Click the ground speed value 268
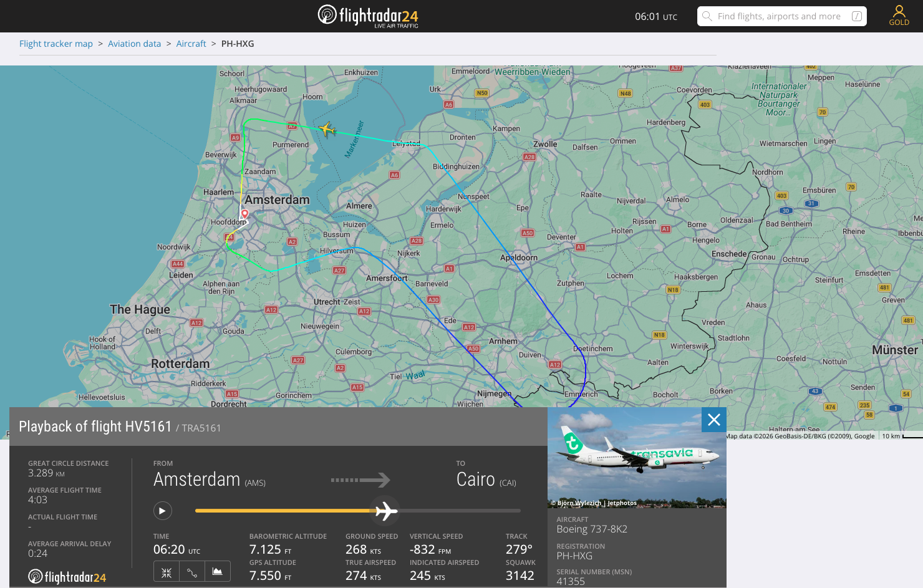The height and width of the screenshot is (588, 923). pos(356,549)
